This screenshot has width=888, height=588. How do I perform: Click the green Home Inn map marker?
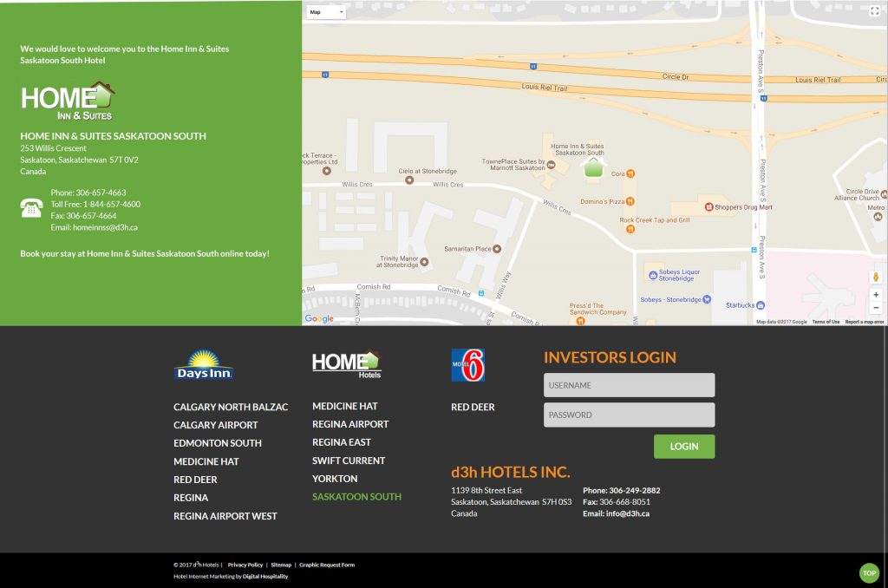593,167
